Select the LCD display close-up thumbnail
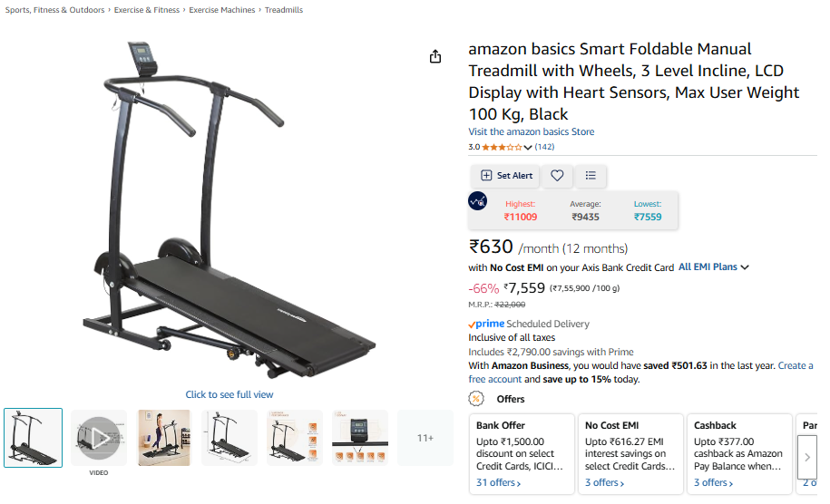The image size is (830, 504). click(360, 438)
